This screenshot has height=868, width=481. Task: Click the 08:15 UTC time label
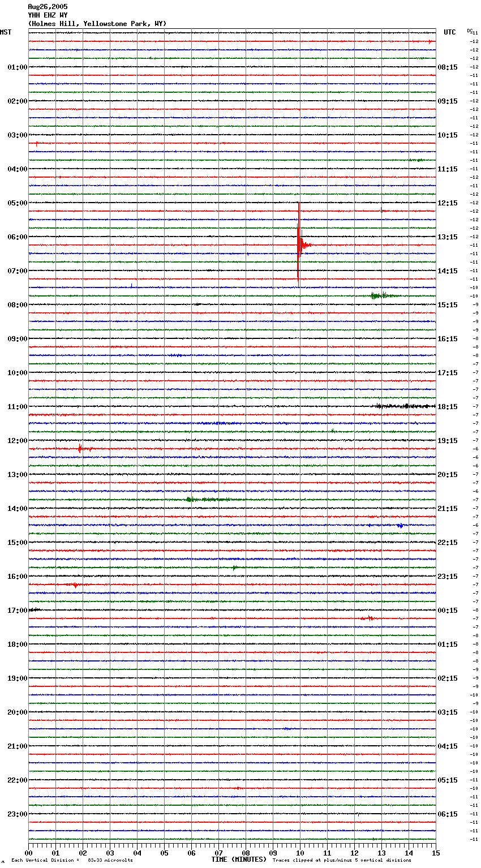tap(448, 67)
